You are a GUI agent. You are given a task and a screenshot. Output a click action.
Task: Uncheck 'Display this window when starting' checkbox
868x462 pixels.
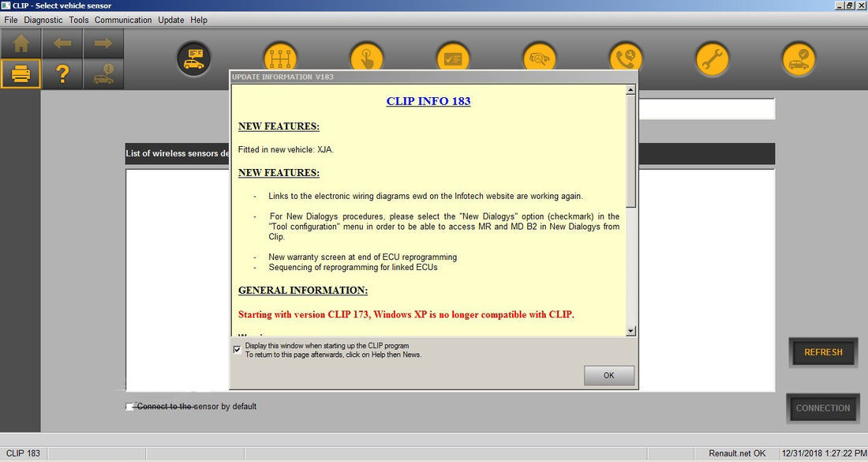(x=238, y=349)
